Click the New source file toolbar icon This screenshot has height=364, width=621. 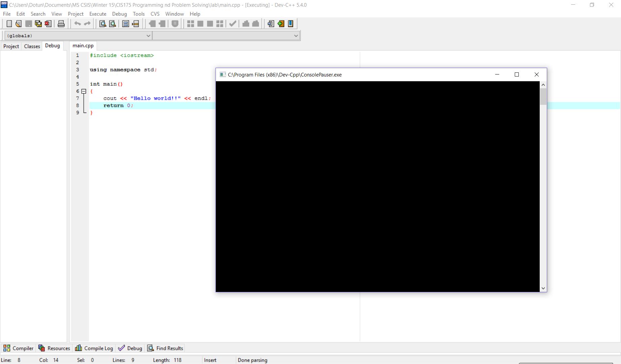9,24
